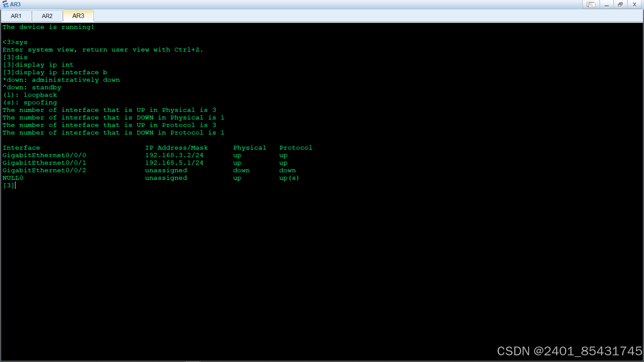The width and height of the screenshot is (644, 362).
Task: Restore down the AR3 window
Action: click(620, 4)
